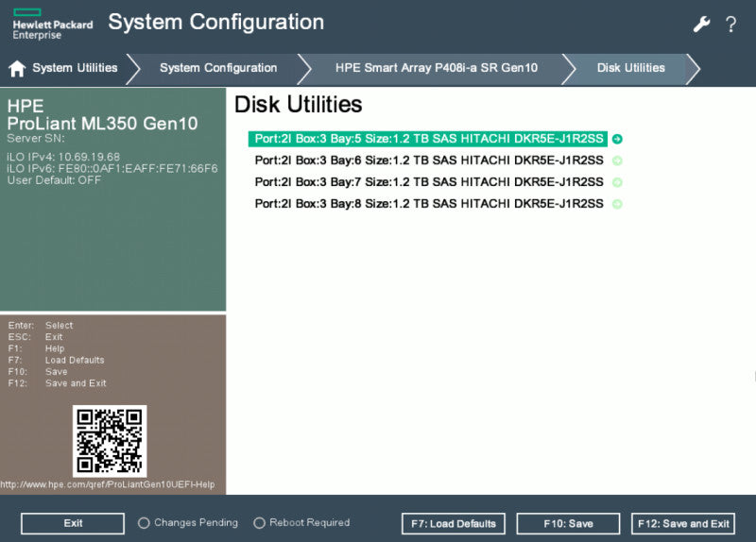The image size is (756, 542).
Task: Select the Bay:7 HITACHI disk entry
Action: [x=428, y=182]
